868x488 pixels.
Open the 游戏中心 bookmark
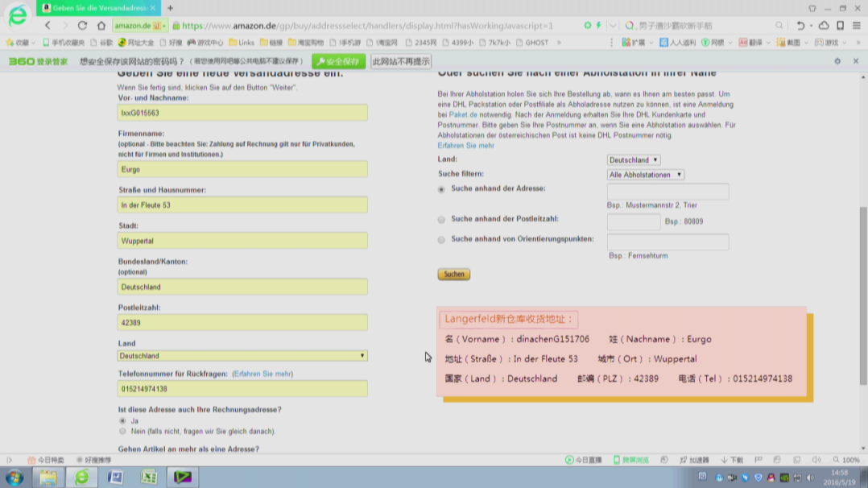click(x=205, y=42)
